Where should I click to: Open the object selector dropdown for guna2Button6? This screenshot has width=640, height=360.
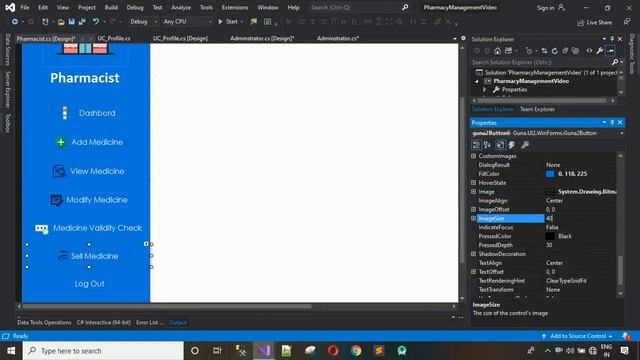click(621, 133)
